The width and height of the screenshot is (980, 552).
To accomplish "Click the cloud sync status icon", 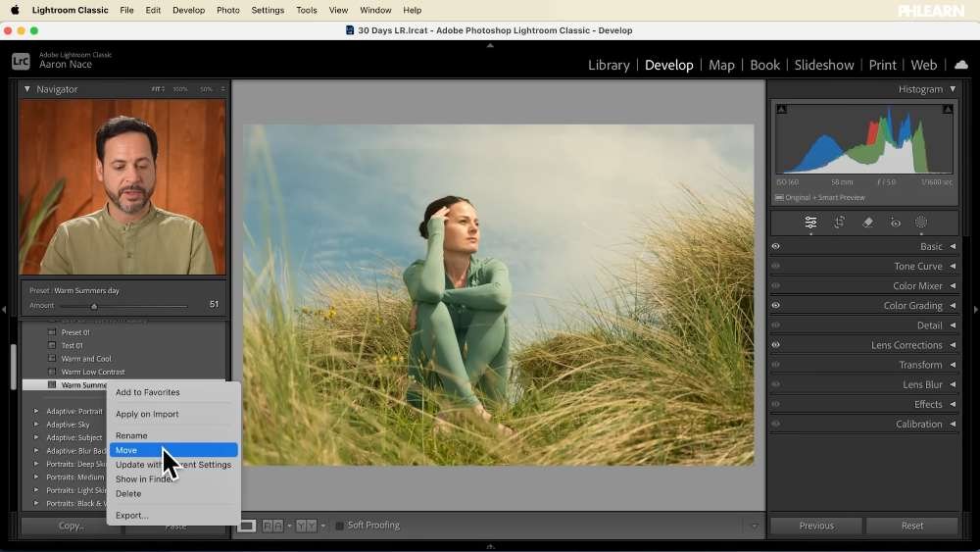I will pyautogui.click(x=961, y=65).
